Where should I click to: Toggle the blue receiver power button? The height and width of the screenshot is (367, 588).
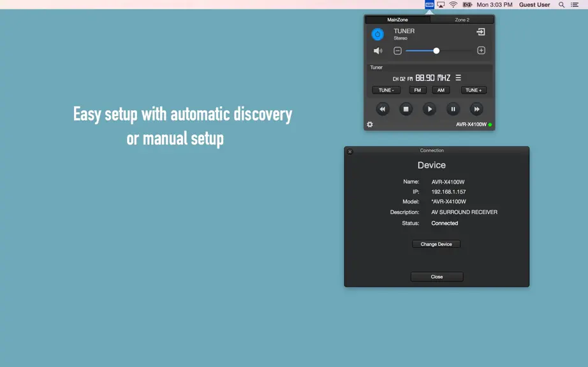378,34
